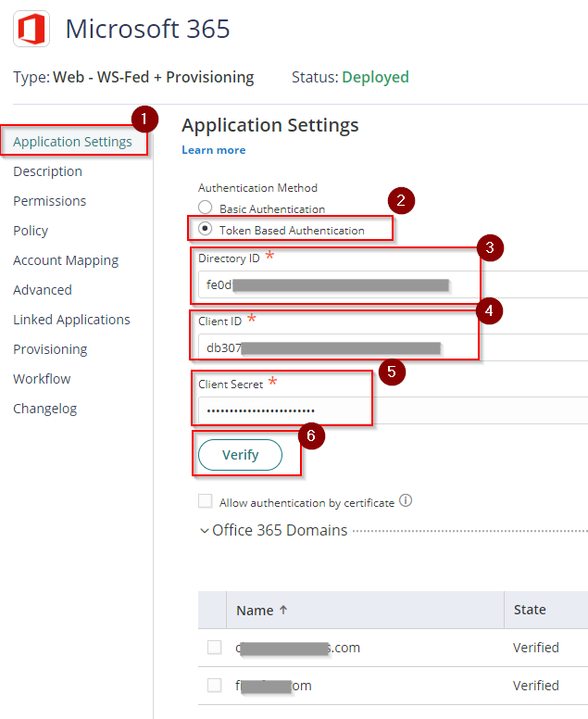Click the Verify button

tap(240, 455)
